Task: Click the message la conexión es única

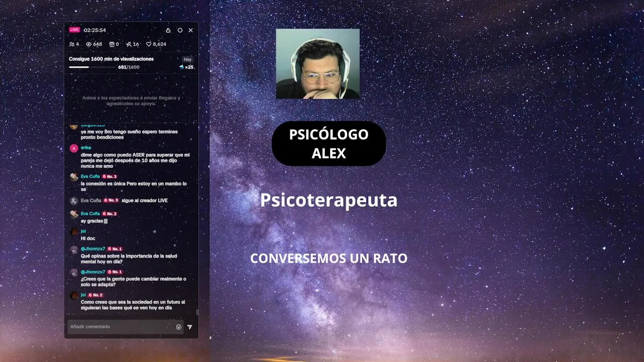Action: coord(134,187)
